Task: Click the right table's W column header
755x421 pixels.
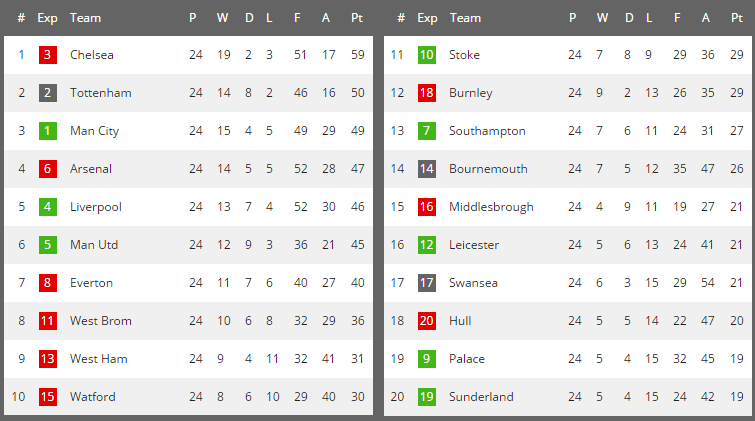Action: pyautogui.click(x=602, y=18)
